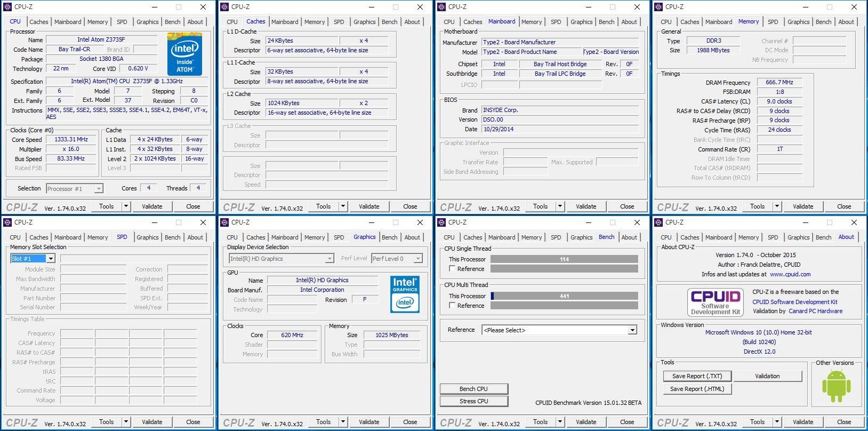Expand the Tools arrow in the Bench-tab window

(560, 422)
